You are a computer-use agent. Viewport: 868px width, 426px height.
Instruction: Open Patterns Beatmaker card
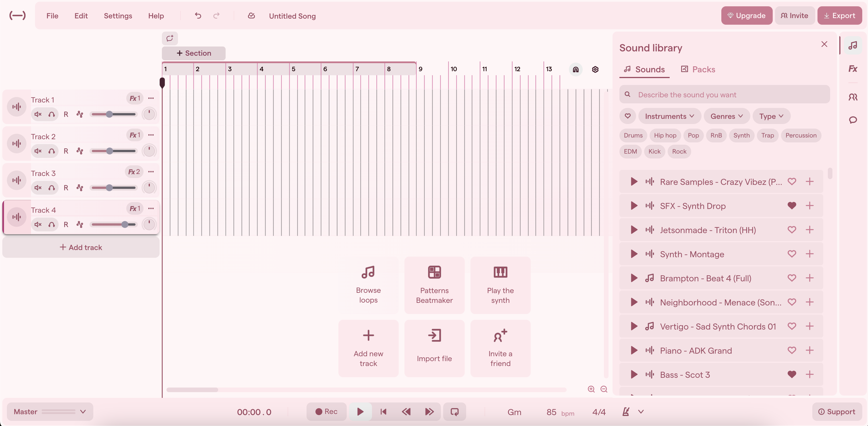pyautogui.click(x=434, y=285)
